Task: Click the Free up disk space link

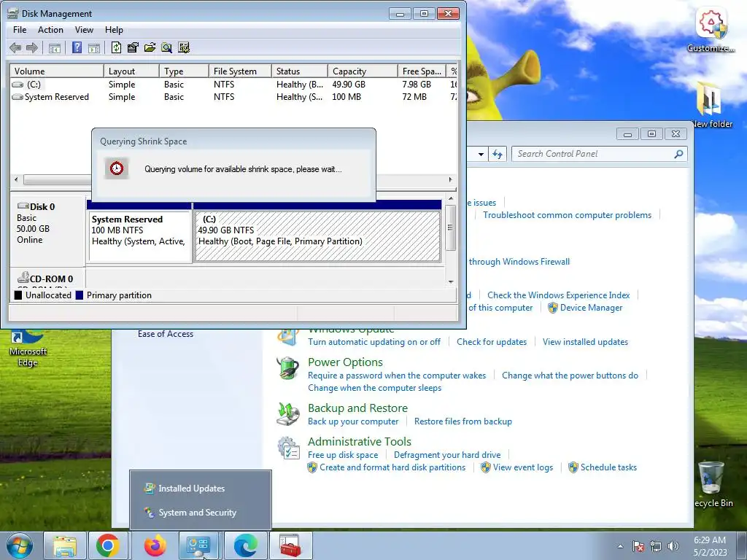Action: tap(343, 455)
